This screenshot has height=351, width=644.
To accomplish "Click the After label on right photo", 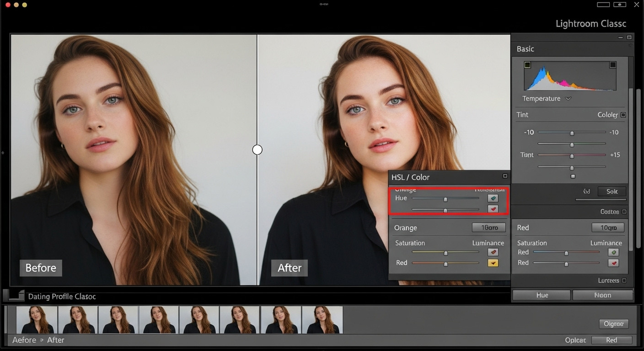I will point(290,268).
